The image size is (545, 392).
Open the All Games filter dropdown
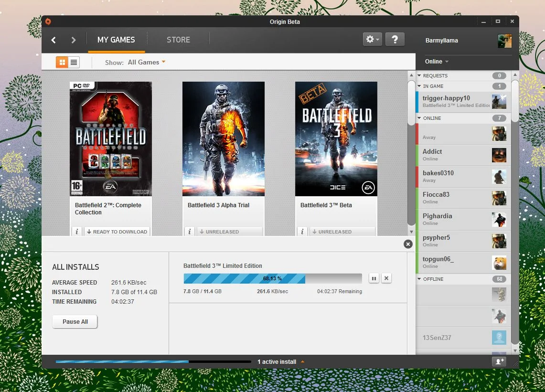[146, 62]
